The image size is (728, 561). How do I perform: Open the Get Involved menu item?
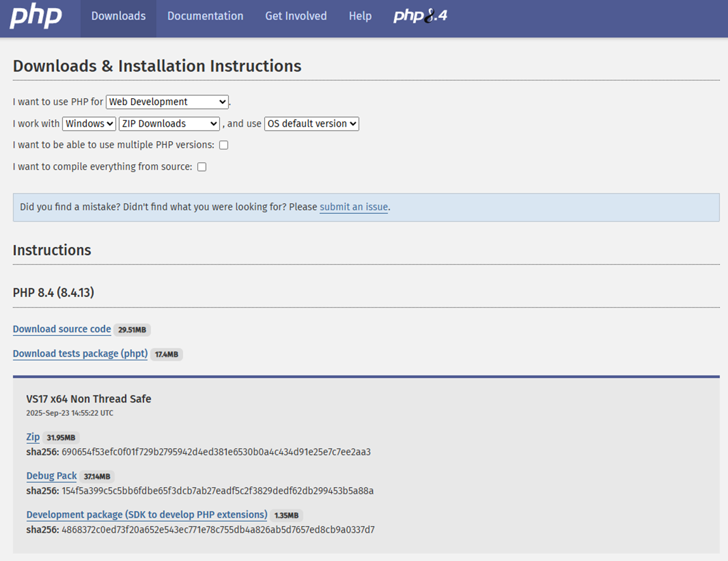click(x=296, y=16)
